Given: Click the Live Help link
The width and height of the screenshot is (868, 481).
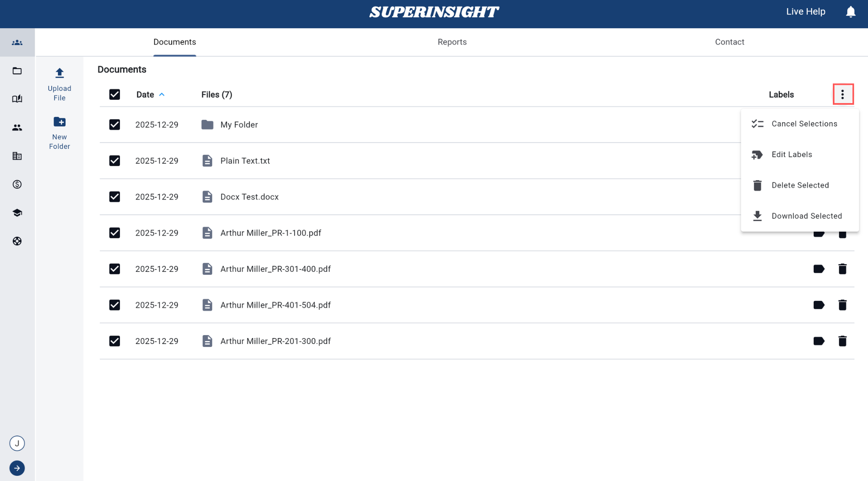Looking at the screenshot, I should [x=805, y=11].
